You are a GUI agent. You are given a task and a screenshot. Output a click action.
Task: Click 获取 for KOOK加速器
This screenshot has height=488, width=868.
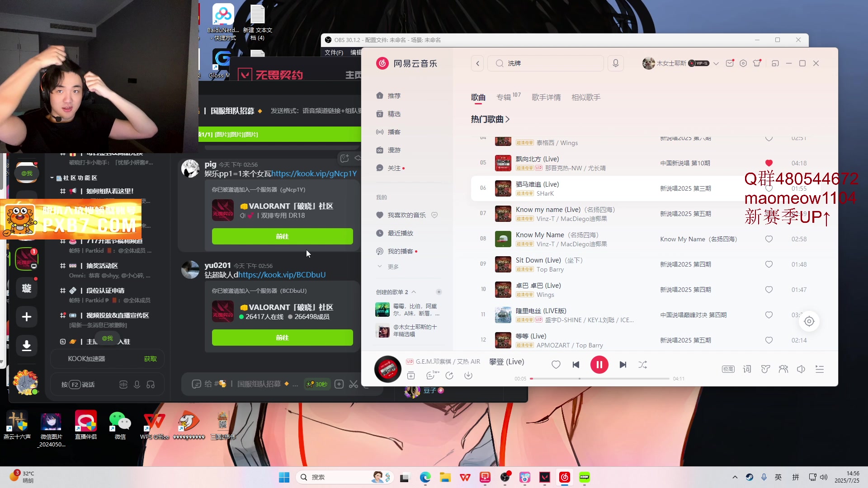[150, 359]
